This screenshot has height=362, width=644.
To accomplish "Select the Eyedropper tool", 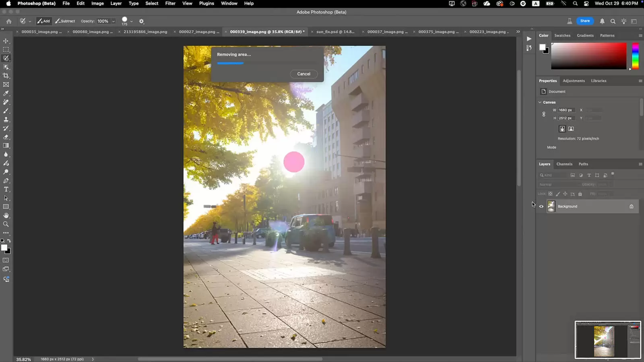I will (x=6, y=93).
